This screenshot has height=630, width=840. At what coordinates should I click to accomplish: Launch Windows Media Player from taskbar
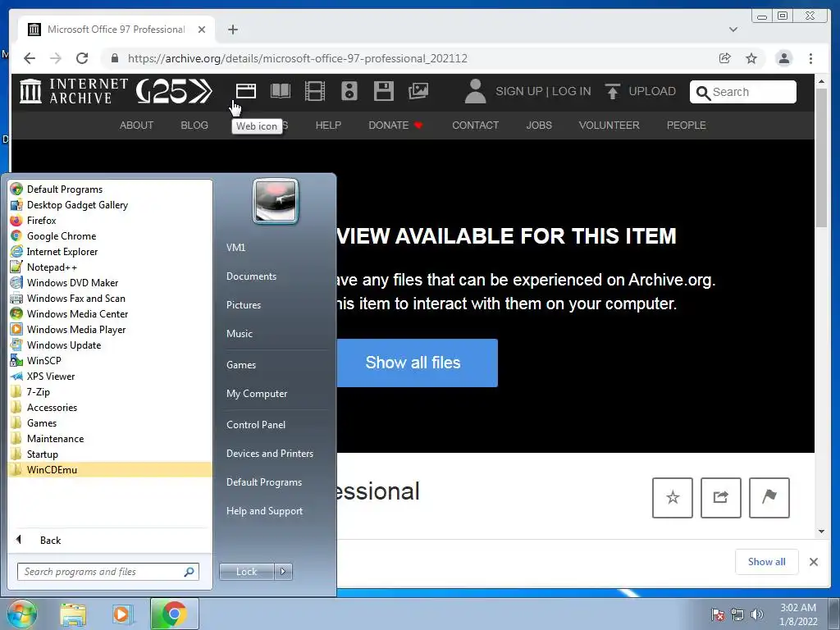(x=122, y=614)
